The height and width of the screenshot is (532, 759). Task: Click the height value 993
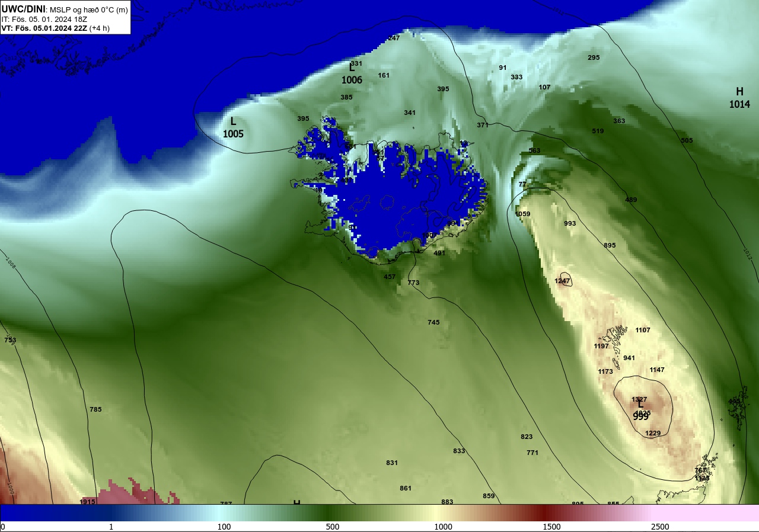click(570, 223)
